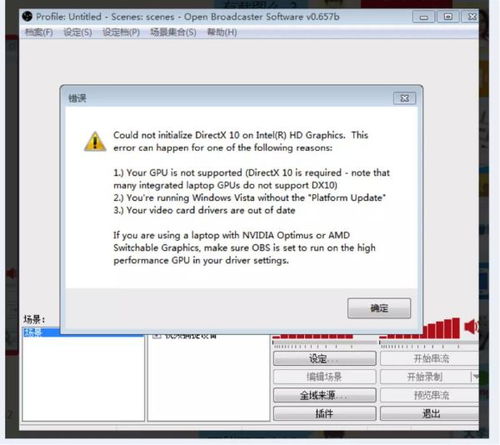Open the 档案(F) menu

[x=39, y=32]
